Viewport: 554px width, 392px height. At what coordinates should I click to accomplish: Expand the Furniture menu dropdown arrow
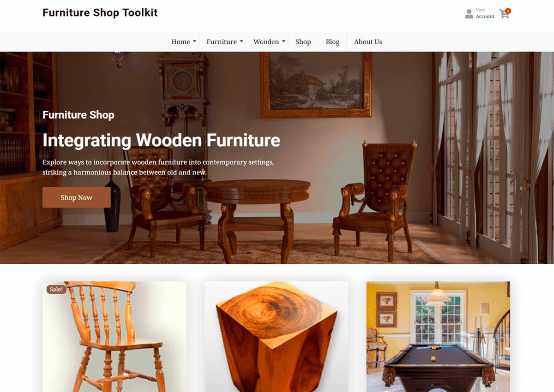coord(241,42)
